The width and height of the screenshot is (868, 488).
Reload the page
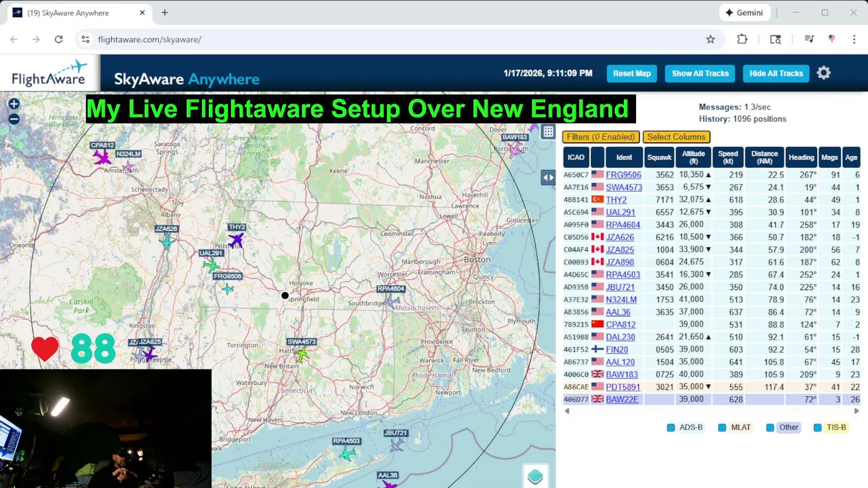pyautogui.click(x=58, y=39)
